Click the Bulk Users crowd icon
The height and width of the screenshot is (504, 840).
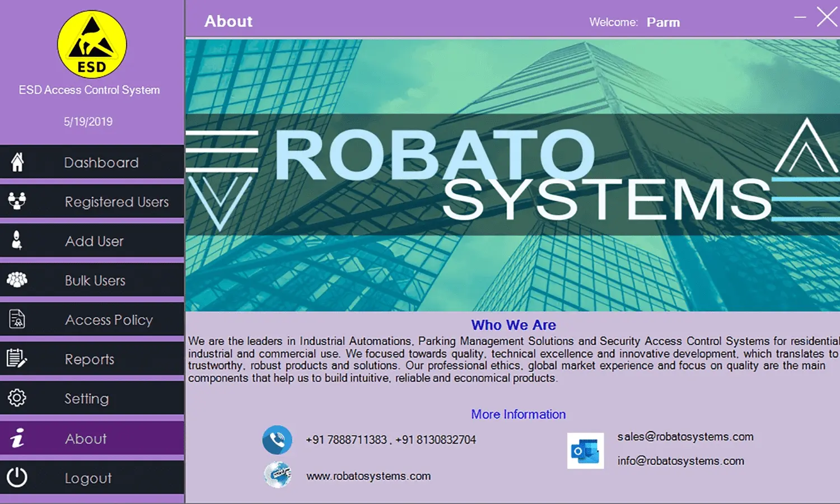click(x=17, y=279)
